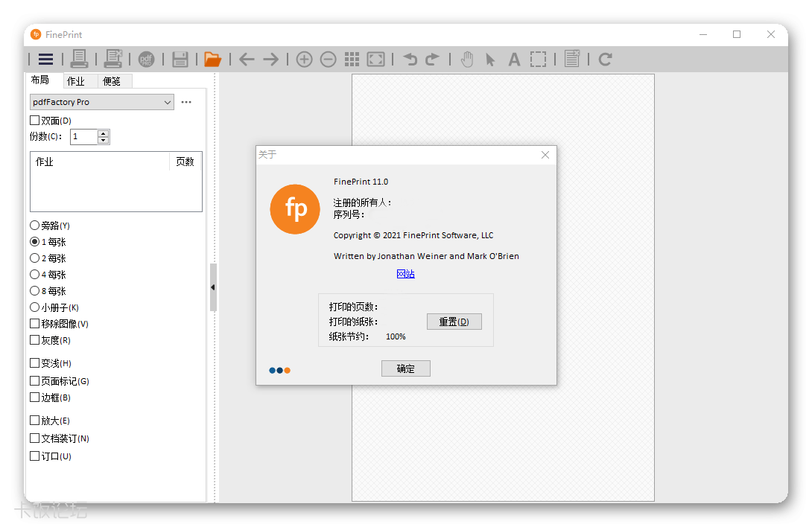Go to next page with right arrow
The height and width of the screenshot is (527, 812).
coord(271,60)
